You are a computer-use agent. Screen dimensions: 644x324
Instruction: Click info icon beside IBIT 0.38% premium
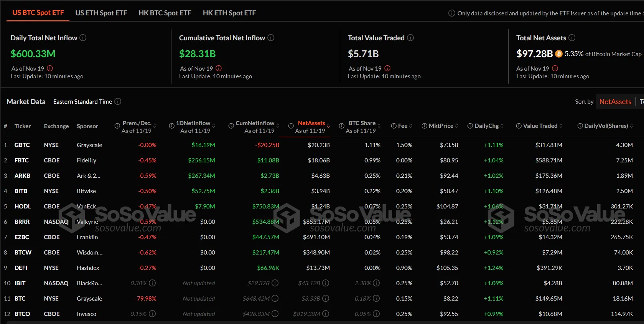[152, 283]
